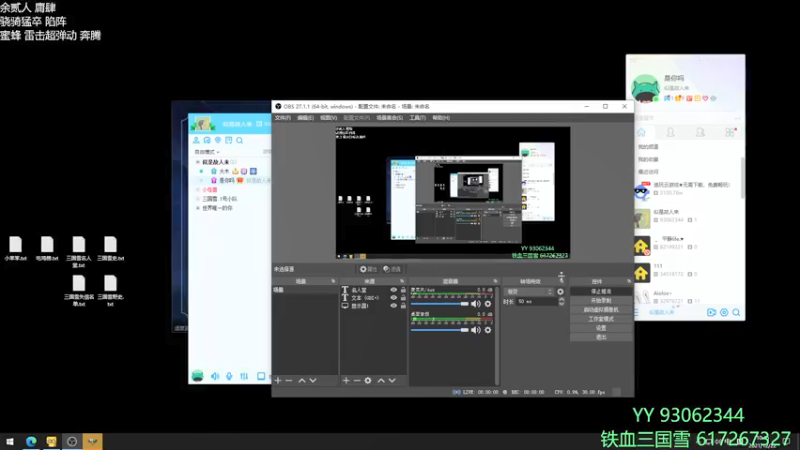This screenshot has height=450, width=800.
Task: Click the 退出 button in OBS
Action: click(601, 337)
